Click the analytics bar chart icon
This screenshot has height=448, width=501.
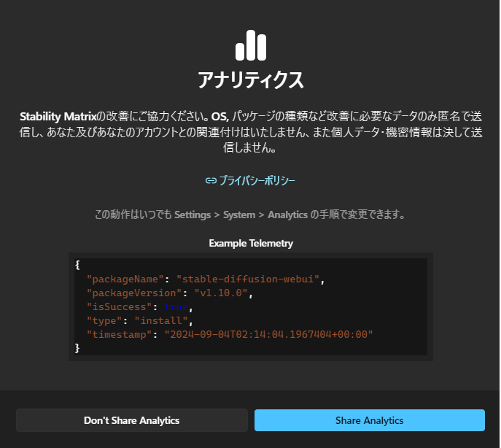250,45
